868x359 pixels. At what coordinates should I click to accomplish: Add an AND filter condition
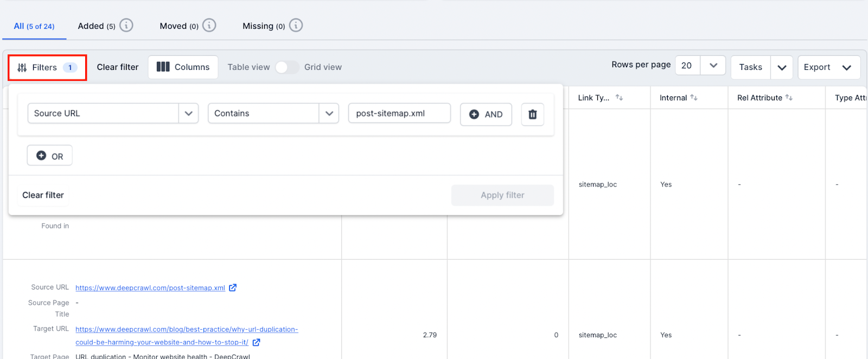click(x=486, y=114)
